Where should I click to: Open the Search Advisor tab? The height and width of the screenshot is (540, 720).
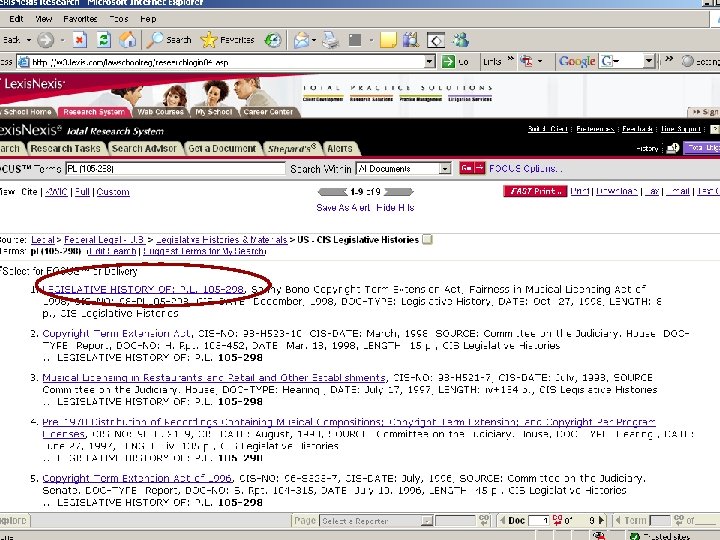144,148
